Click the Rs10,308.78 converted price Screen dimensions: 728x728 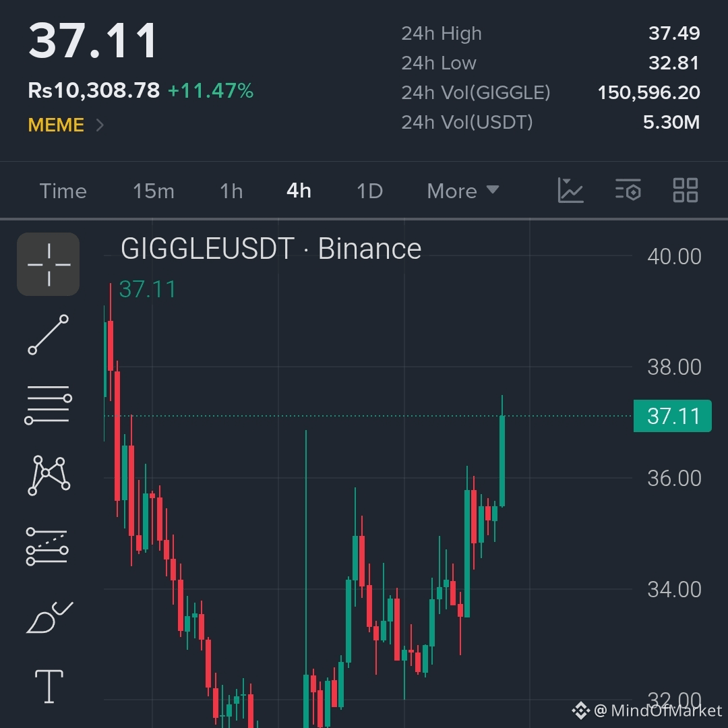[94, 90]
